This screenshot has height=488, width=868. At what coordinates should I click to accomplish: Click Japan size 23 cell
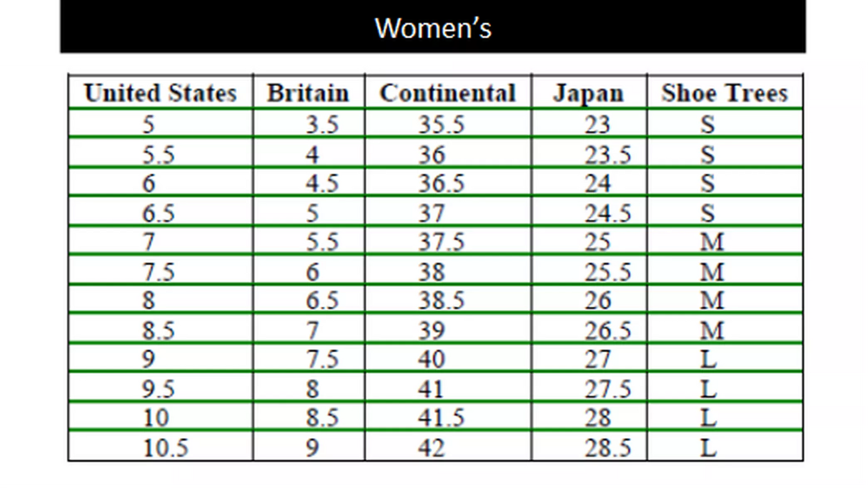tap(598, 124)
